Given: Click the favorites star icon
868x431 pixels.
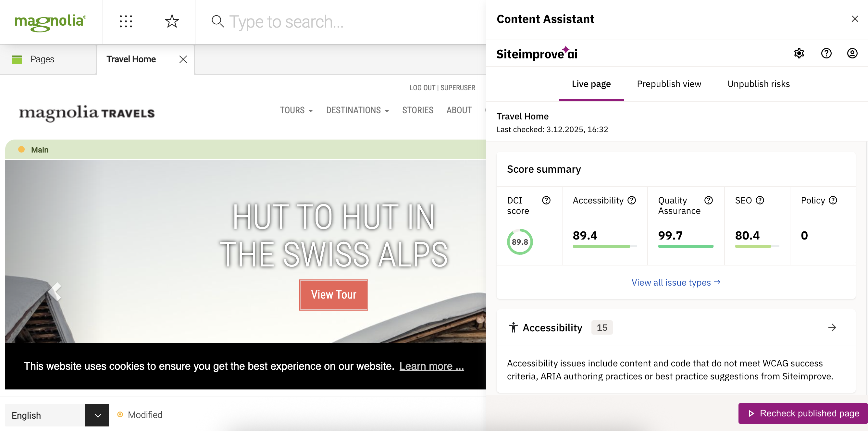Looking at the screenshot, I should (x=172, y=21).
